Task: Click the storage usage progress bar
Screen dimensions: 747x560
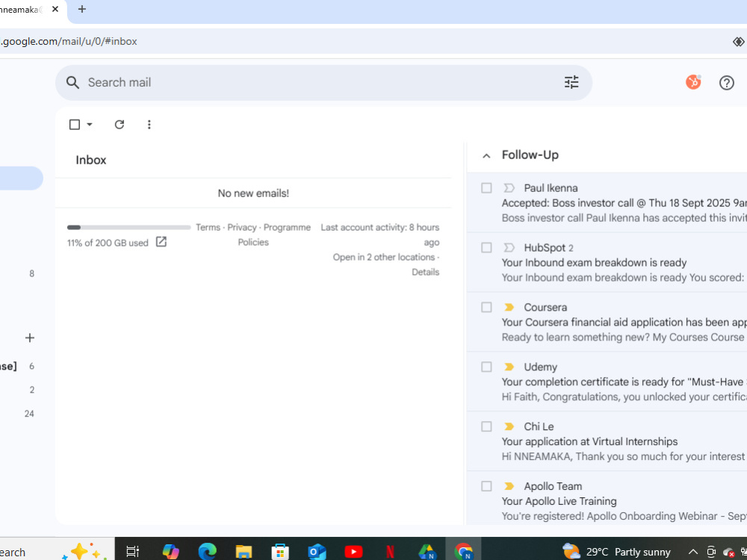Action: tap(128, 228)
